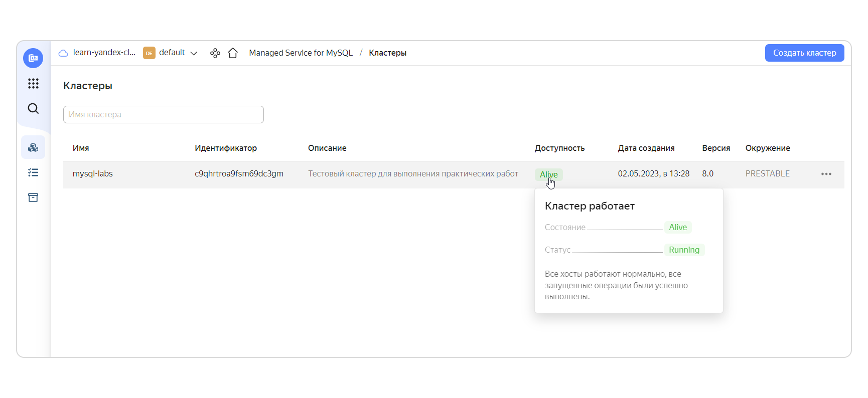
Task: Click the Кластеры breadcrumb item
Action: pos(388,53)
